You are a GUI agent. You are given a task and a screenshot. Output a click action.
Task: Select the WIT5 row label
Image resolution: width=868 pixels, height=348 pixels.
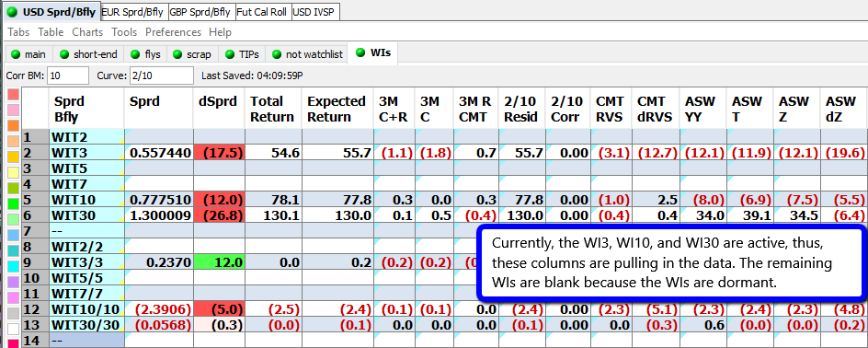coord(87,168)
